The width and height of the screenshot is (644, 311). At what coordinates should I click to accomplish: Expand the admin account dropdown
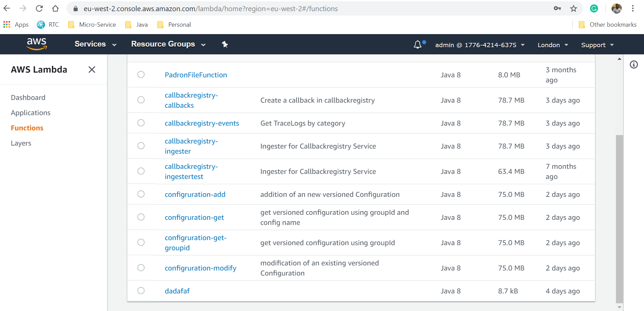point(480,45)
